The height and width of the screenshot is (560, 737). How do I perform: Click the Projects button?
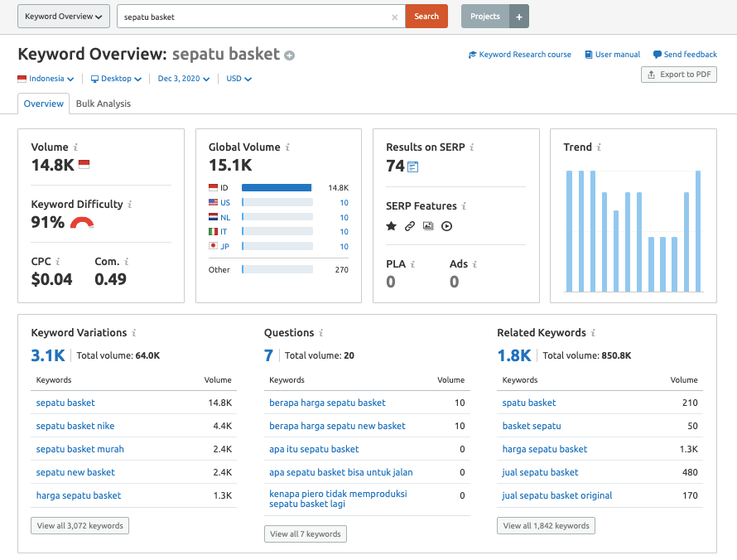coord(485,17)
